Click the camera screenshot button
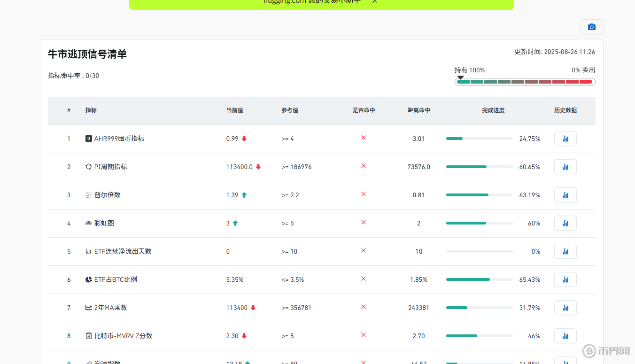Image resolution: width=635 pixels, height=364 pixels. (x=591, y=27)
